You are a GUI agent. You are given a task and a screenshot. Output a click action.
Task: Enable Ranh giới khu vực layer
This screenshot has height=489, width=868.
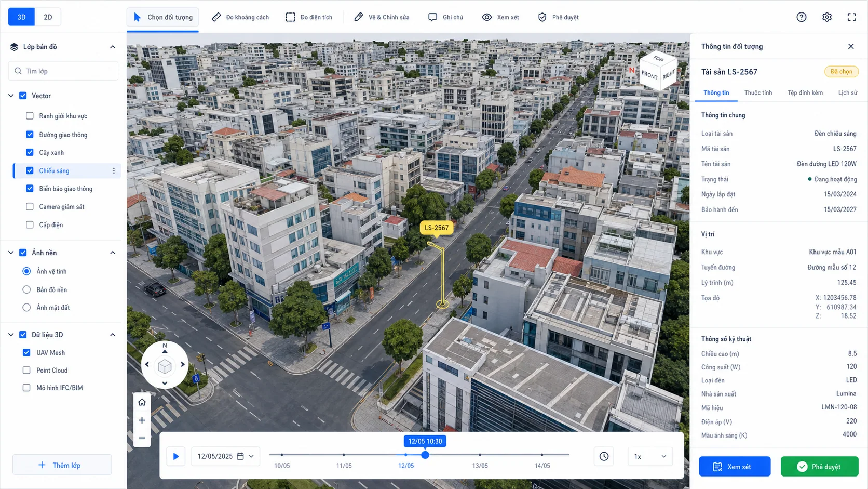pyautogui.click(x=30, y=116)
